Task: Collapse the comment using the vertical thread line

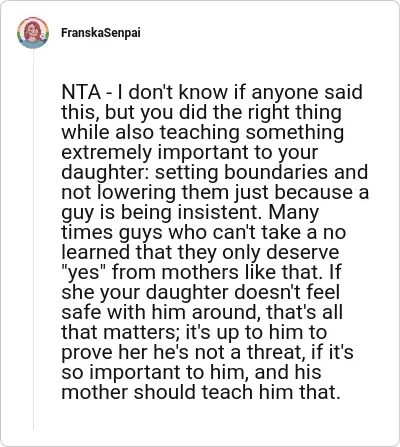Action: [33, 239]
